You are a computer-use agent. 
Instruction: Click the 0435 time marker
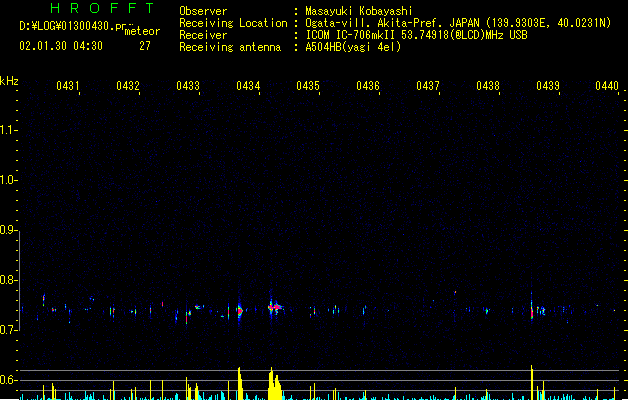[308, 86]
